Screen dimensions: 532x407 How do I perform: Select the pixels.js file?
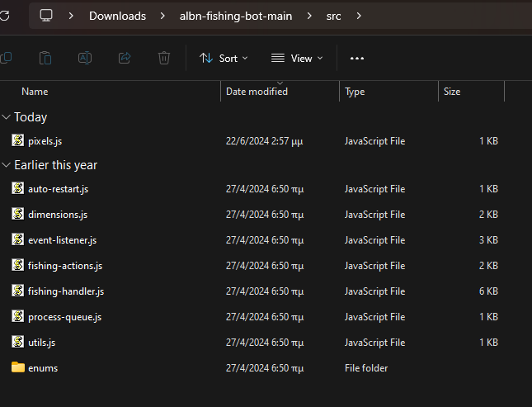tap(45, 141)
